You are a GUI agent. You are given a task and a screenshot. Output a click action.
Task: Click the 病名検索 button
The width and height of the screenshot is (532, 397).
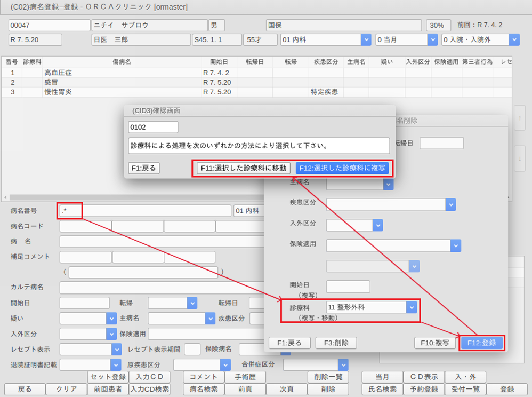(204, 389)
